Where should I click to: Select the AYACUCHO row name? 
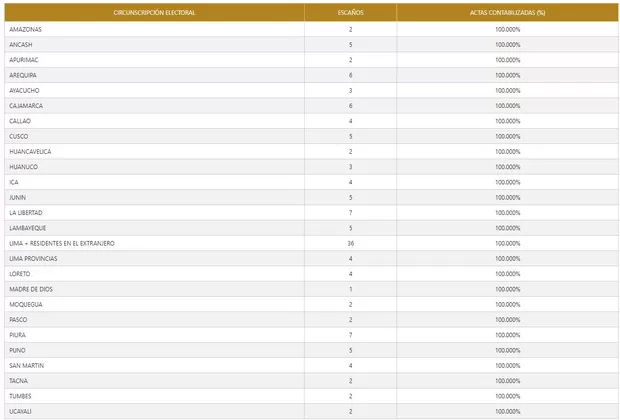(24, 91)
